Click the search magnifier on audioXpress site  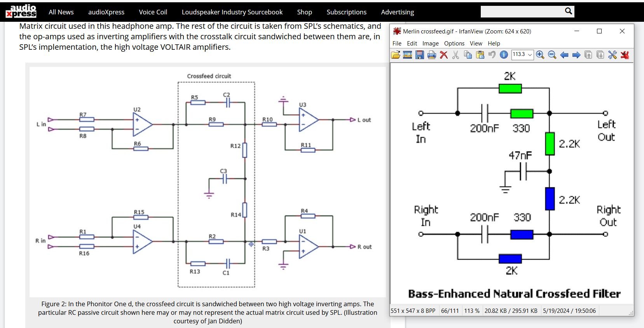[568, 11]
